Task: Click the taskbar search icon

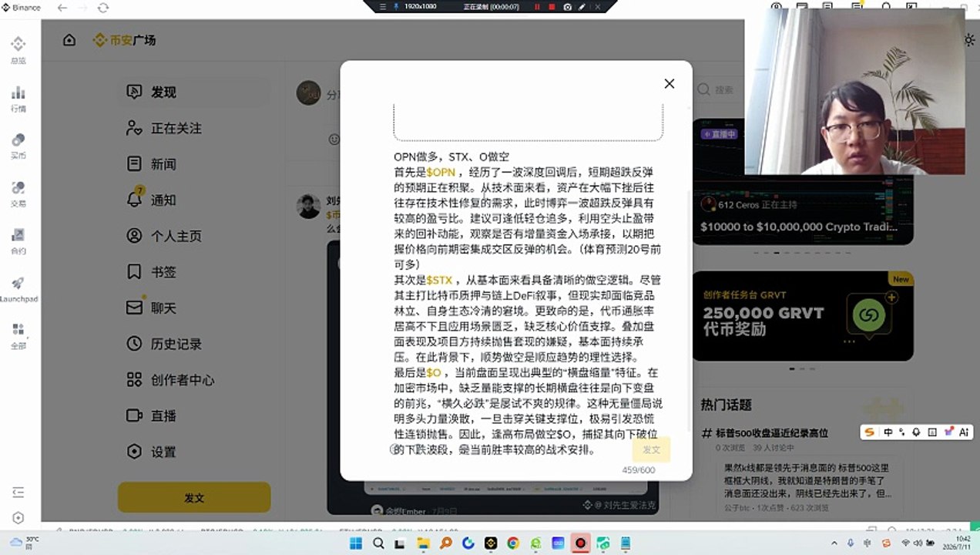Action: (x=378, y=543)
